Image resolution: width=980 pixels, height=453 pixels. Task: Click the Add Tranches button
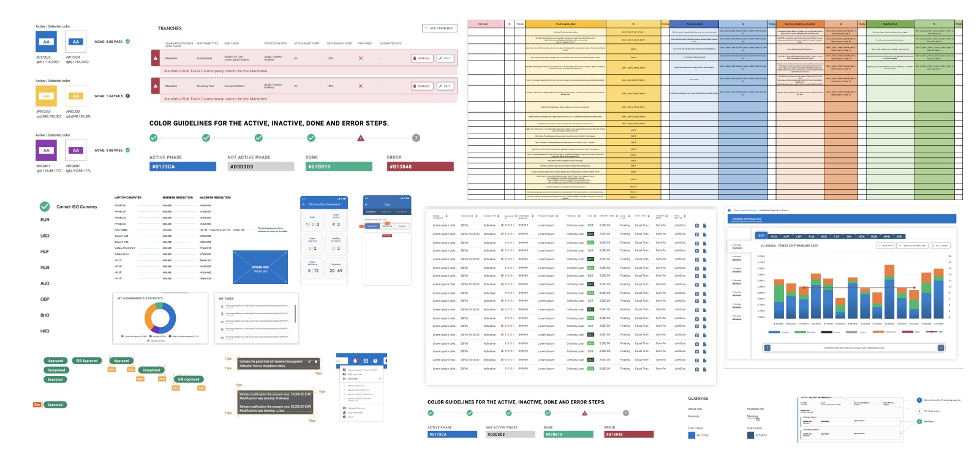coord(440,28)
